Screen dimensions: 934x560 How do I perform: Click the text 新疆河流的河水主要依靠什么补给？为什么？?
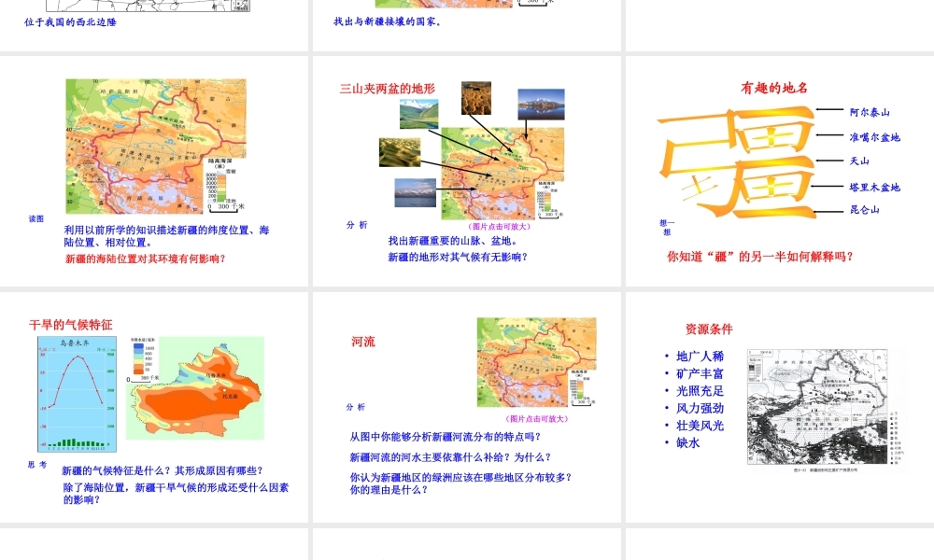coord(451,457)
